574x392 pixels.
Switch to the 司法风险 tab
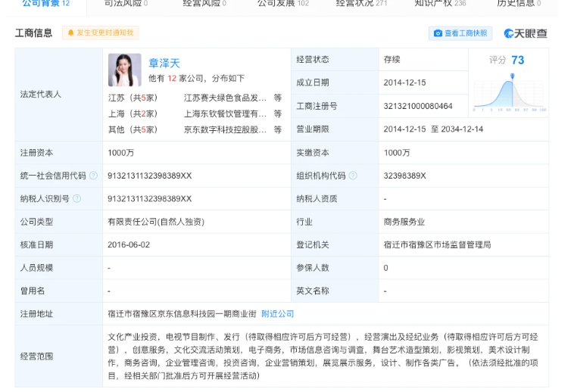[126, 4]
